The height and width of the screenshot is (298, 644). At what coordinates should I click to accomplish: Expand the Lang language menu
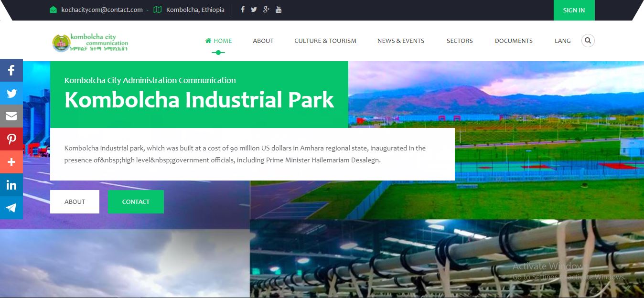click(x=562, y=41)
